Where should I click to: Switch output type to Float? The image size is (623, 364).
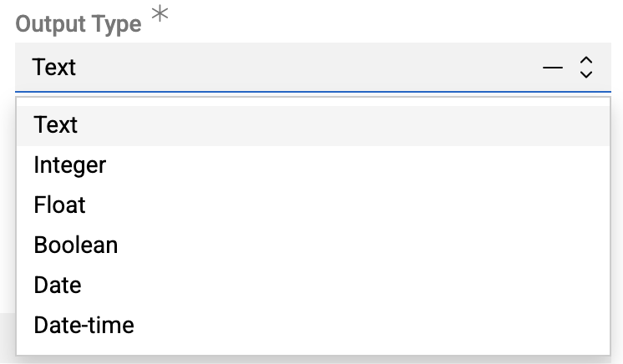59,205
